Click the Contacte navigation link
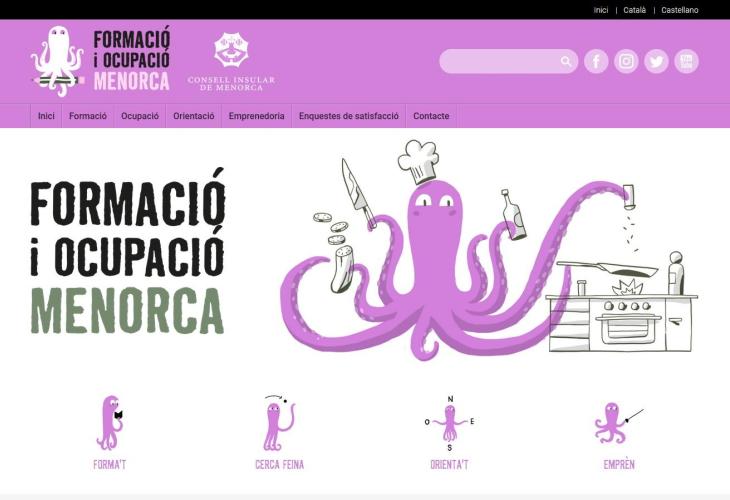This screenshot has width=730, height=500. (x=431, y=116)
